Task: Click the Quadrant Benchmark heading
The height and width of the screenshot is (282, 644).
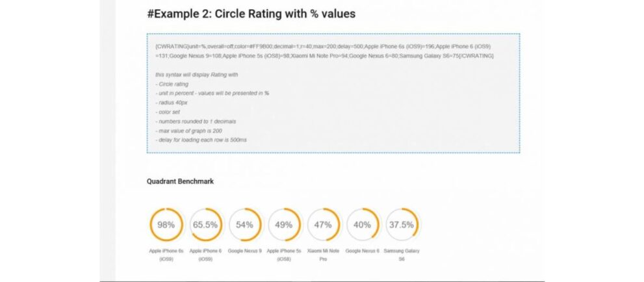Action: tap(180, 181)
